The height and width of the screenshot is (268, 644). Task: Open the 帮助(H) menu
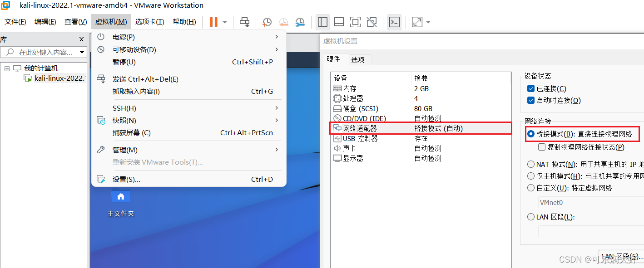click(x=184, y=22)
